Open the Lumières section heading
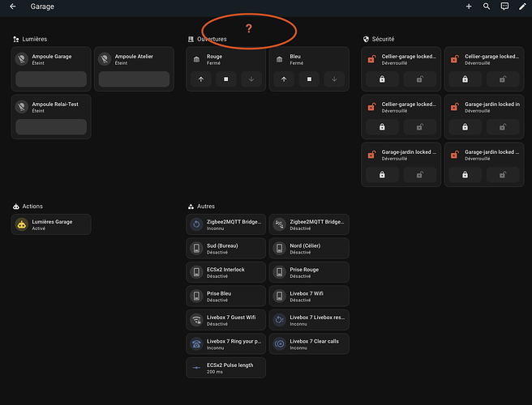The width and height of the screenshot is (532, 405). 32,39
